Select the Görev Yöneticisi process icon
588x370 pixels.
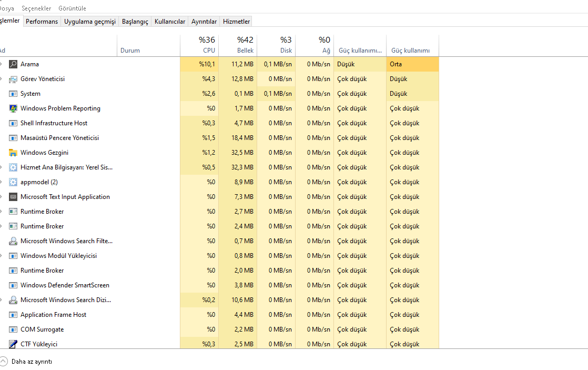(13, 79)
